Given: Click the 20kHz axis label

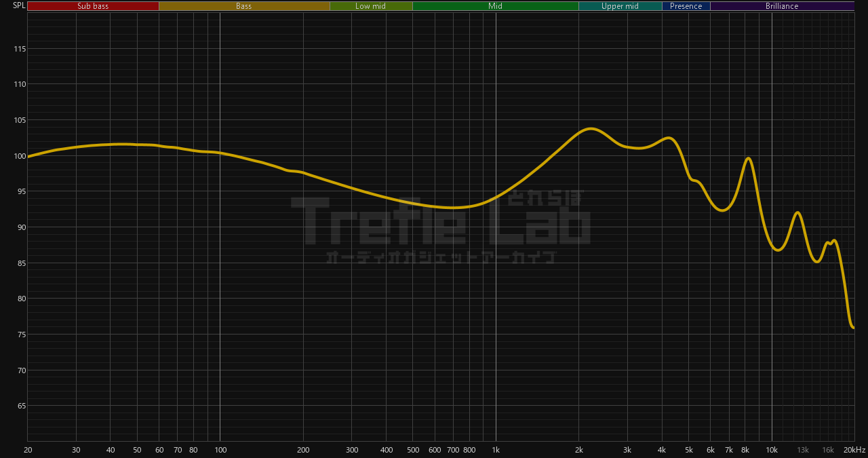Looking at the screenshot, I should point(854,450).
